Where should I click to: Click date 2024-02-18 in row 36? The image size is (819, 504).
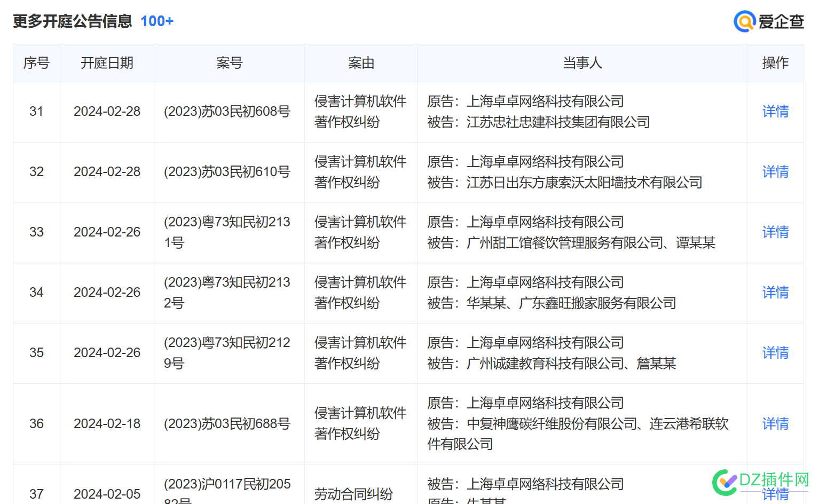[107, 424]
